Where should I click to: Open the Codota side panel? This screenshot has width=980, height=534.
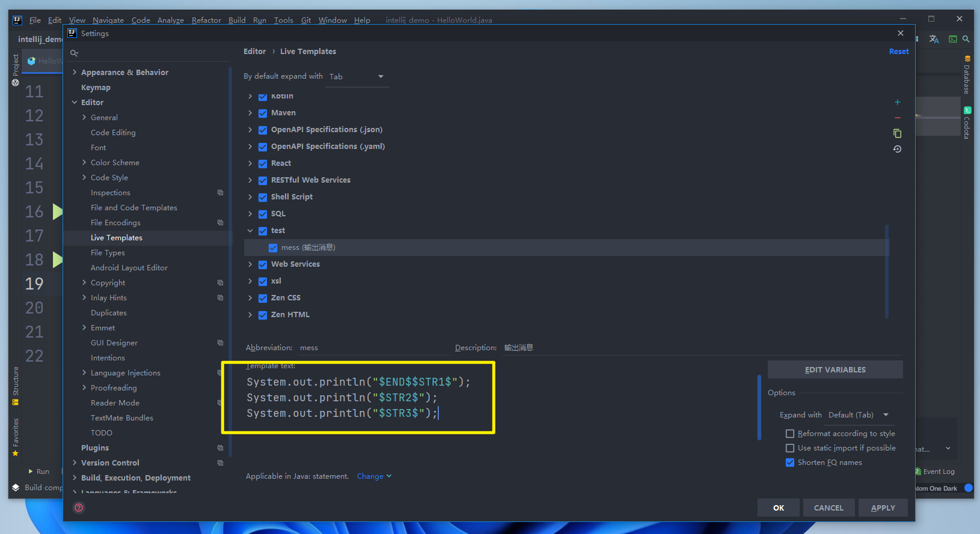point(967,123)
